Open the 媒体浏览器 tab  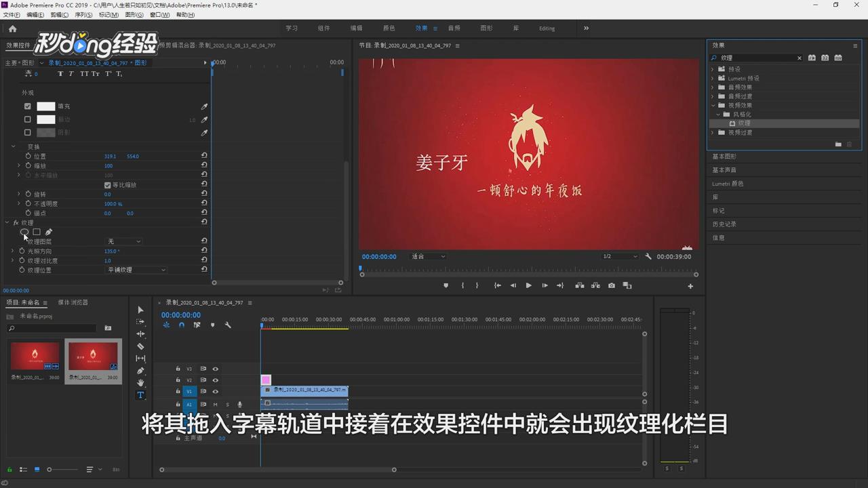(73, 302)
